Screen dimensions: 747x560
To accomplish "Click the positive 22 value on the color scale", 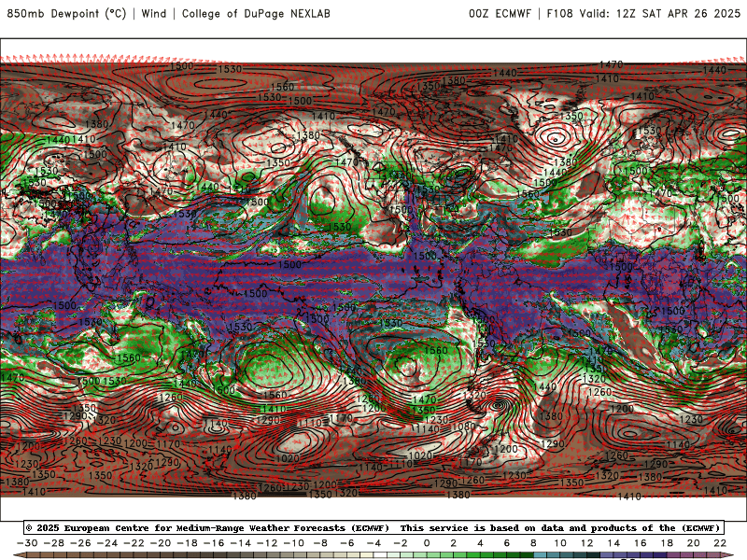I will click(720, 543).
